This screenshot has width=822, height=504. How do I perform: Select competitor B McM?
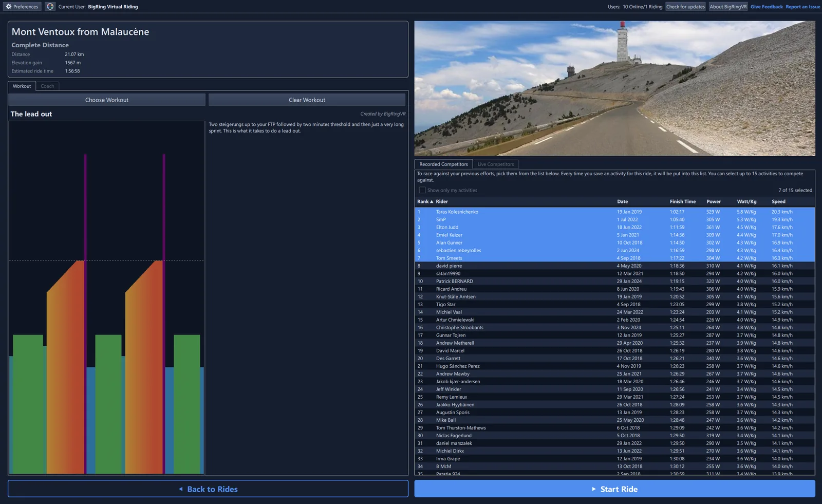click(614, 466)
